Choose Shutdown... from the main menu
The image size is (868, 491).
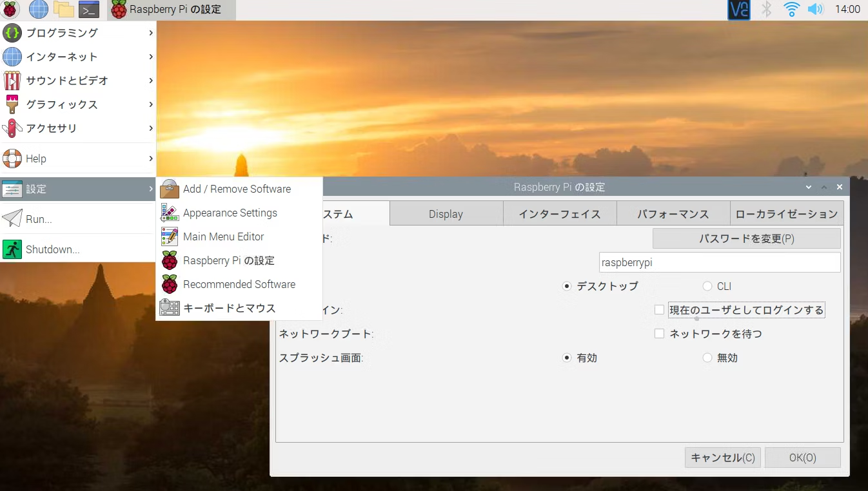point(78,249)
